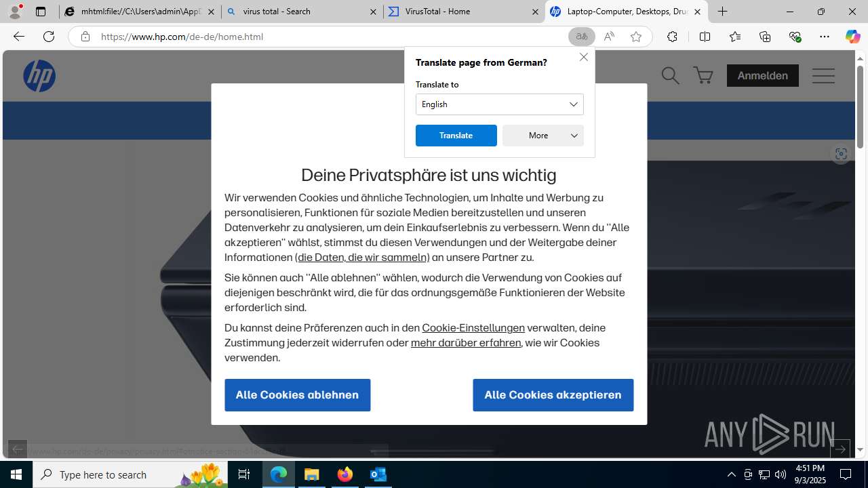
Task: Show hidden system tray icons
Action: pyautogui.click(x=731, y=474)
